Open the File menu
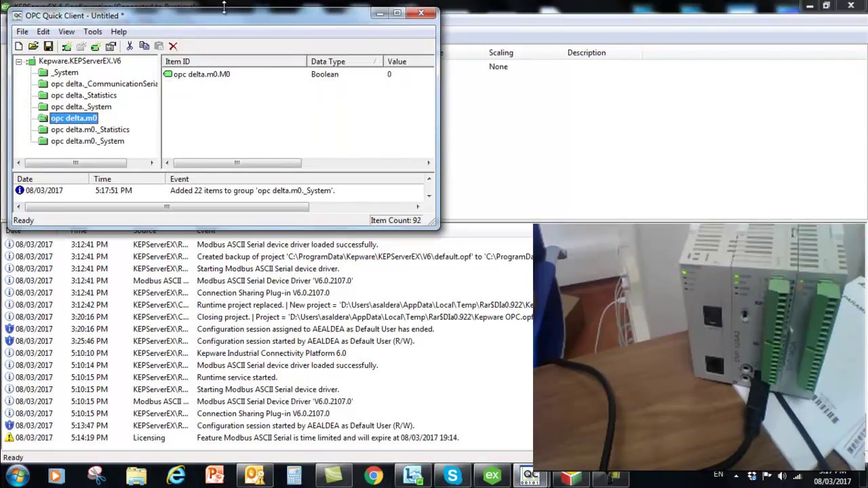This screenshot has width=868, height=488. pyautogui.click(x=22, y=32)
